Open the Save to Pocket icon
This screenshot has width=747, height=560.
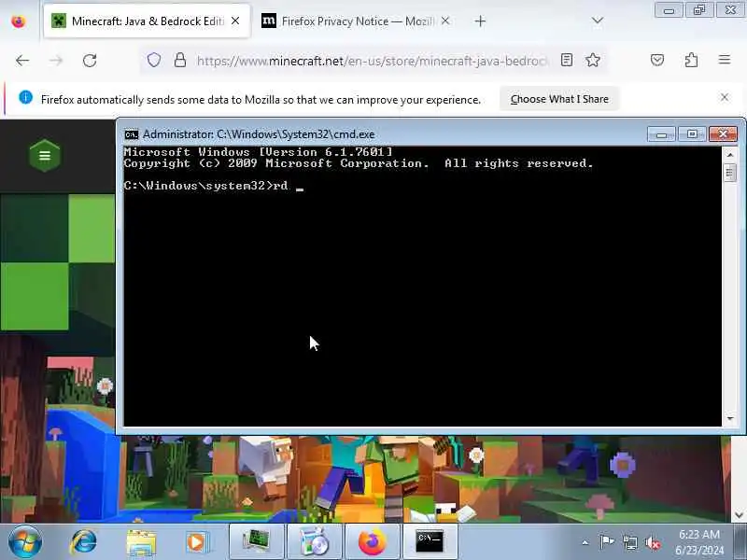pyautogui.click(x=657, y=60)
